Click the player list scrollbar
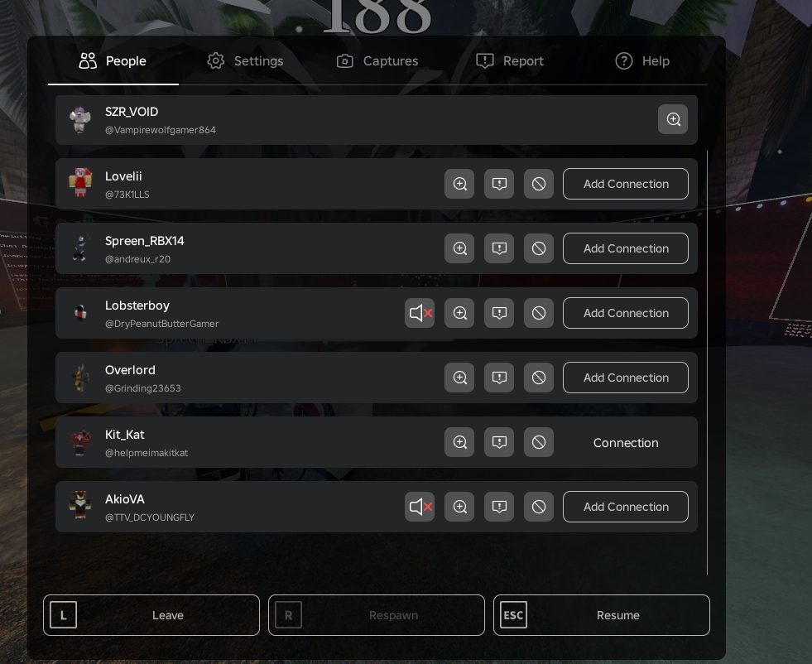Screen dimensions: 812x664 tap(707, 363)
